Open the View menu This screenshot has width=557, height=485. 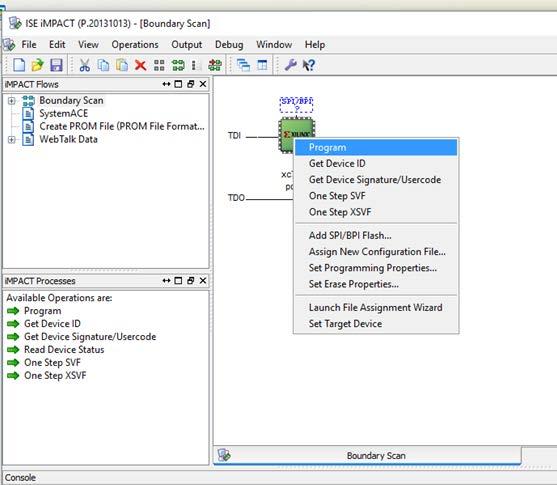coord(88,45)
